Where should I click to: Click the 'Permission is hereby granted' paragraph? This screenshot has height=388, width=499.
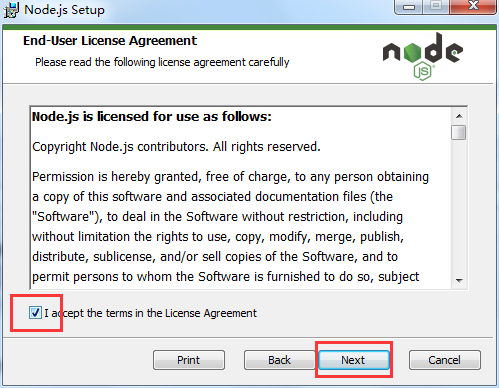(x=230, y=227)
